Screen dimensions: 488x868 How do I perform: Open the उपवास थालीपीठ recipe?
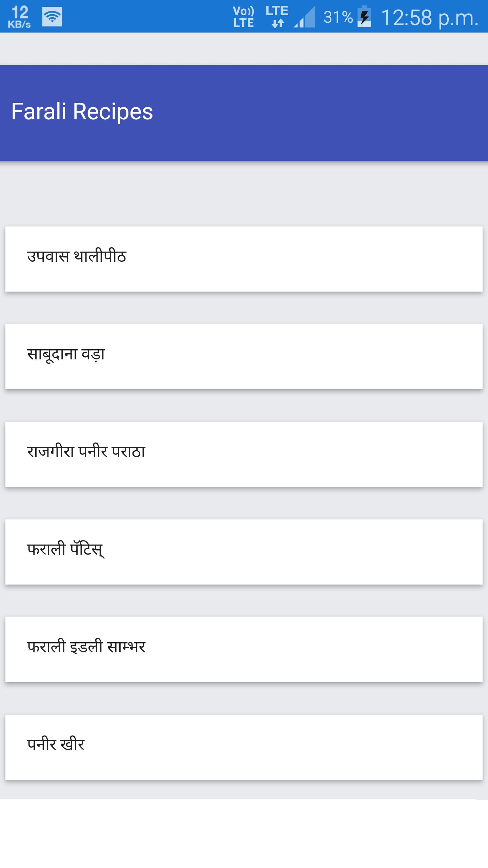244,259
